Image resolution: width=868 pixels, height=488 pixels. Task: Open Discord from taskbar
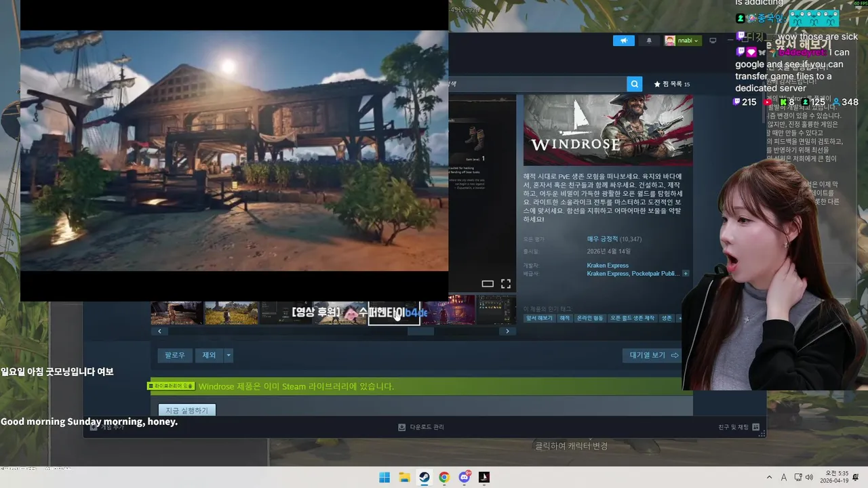(465, 477)
